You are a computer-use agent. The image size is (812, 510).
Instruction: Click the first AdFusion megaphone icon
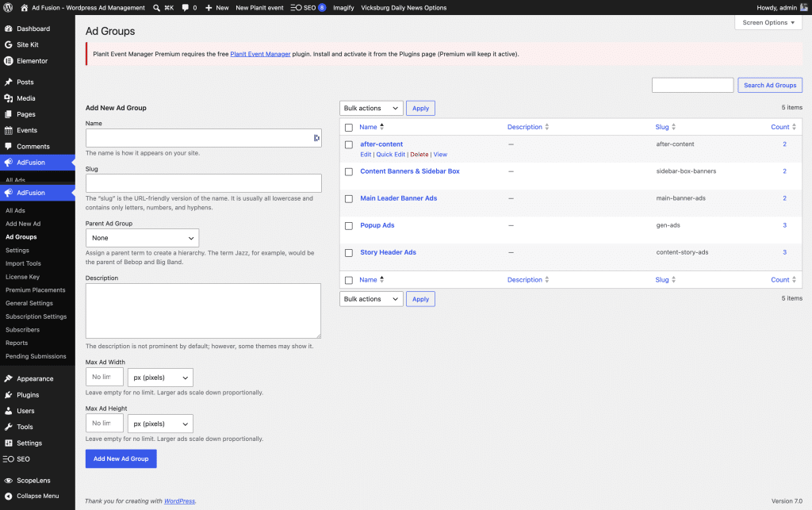(8, 163)
